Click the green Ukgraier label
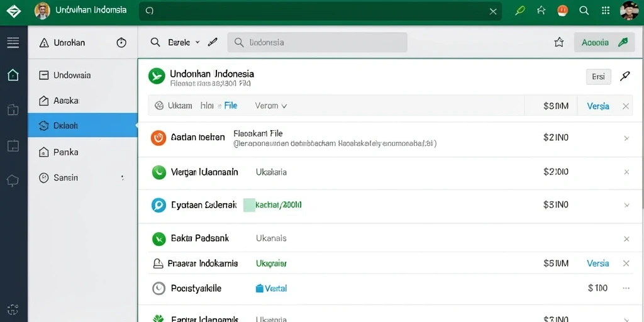 click(x=271, y=264)
